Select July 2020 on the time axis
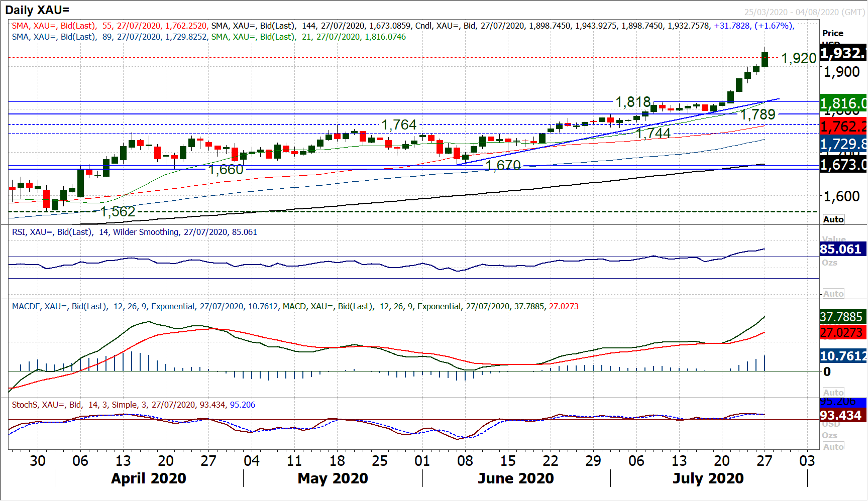 click(708, 478)
